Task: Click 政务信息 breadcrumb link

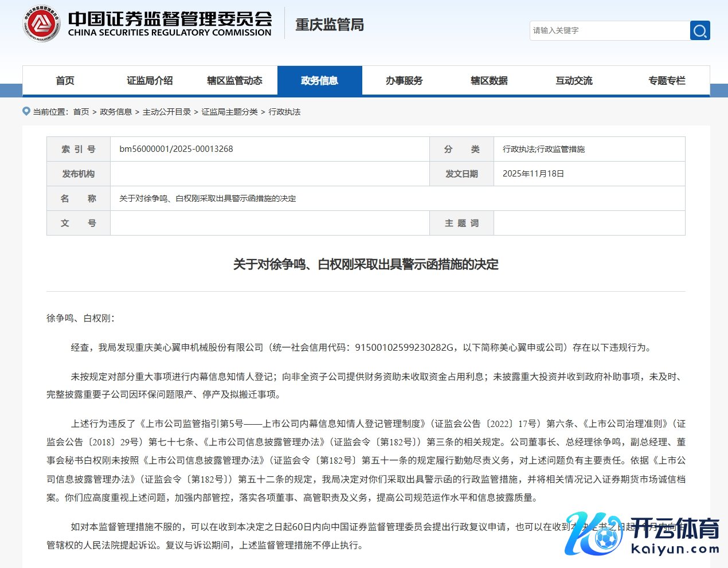Action: coord(116,112)
